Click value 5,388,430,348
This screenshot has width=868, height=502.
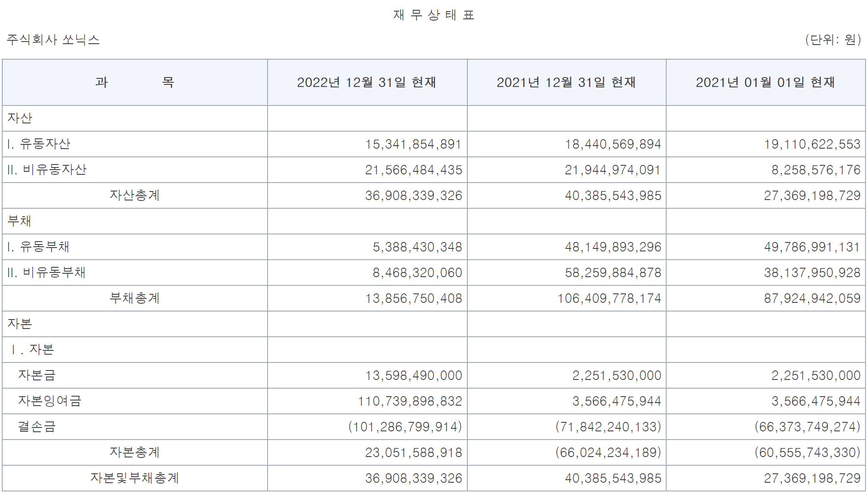pyautogui.click(x=417, y=247)
